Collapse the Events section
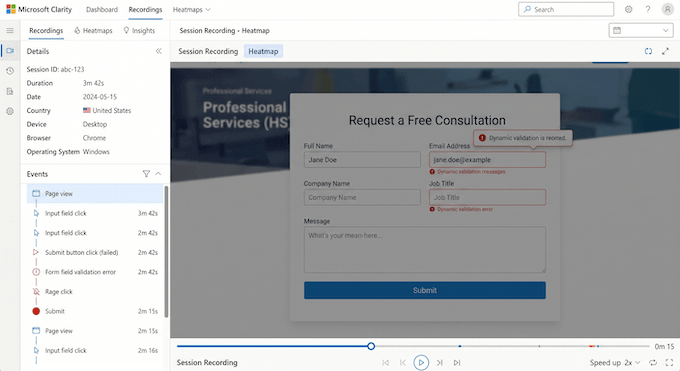This screenshot has width=680, height=371. point(158,174)
